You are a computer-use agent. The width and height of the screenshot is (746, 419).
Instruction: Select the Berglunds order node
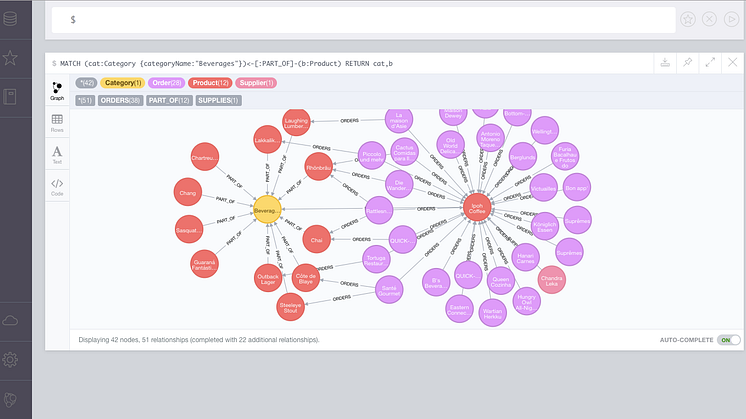[x=522, y=156]
